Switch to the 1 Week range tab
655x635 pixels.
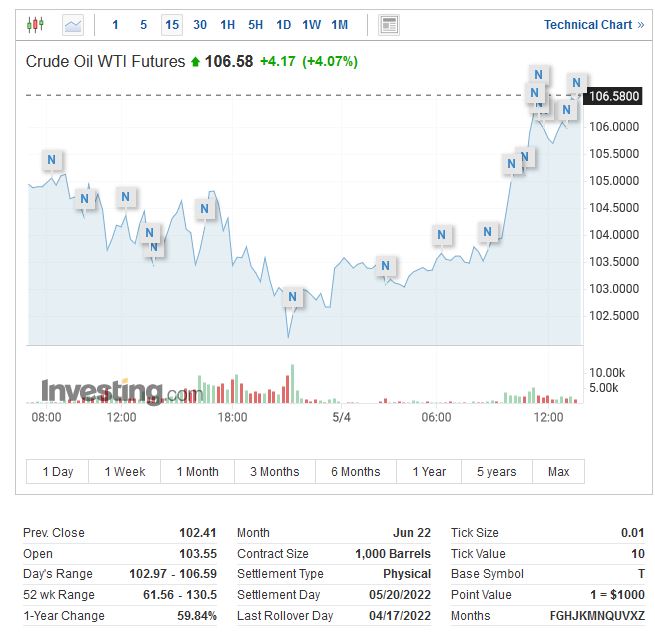(x=125, y=472)
